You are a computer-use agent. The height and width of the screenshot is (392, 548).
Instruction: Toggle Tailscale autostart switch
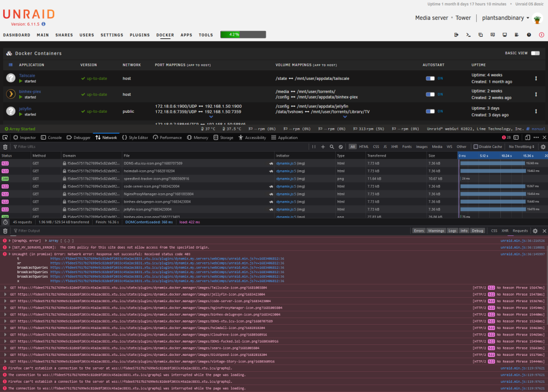pos(430,78)
